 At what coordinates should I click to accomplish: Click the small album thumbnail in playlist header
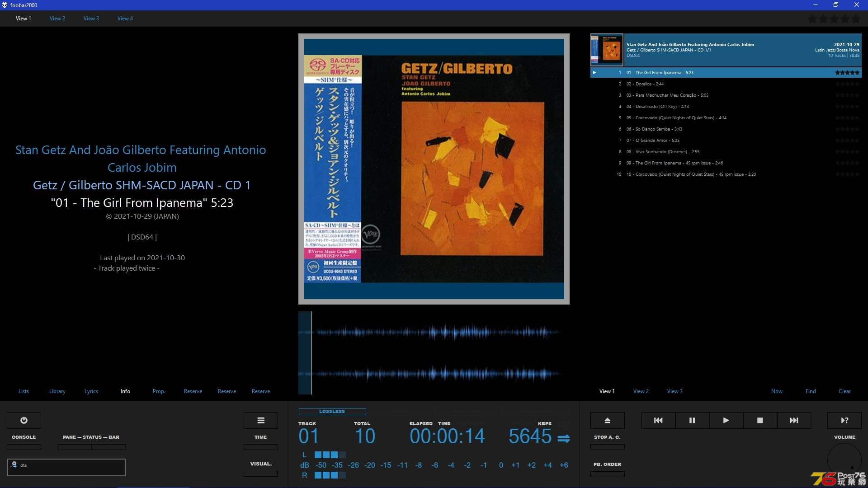click(x=607, y=50)
